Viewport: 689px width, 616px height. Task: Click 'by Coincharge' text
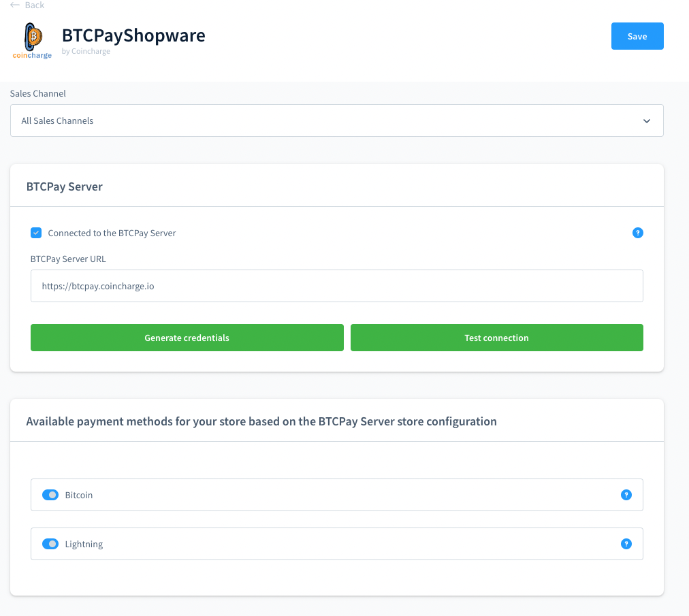86,52
